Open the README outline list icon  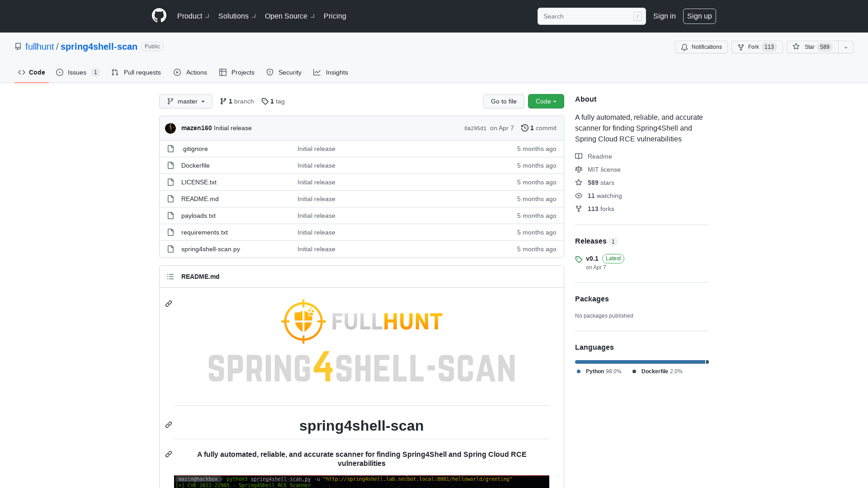click(x=170, y=277)
